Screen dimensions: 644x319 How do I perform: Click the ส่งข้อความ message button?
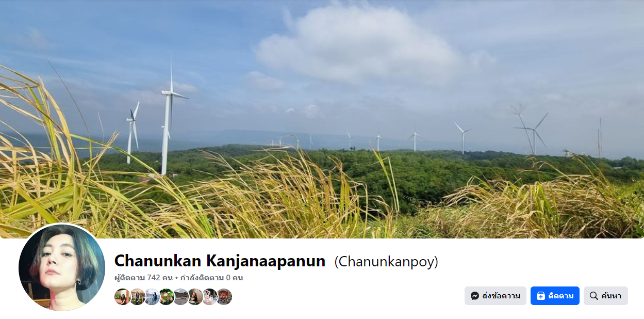coord(495,296)
